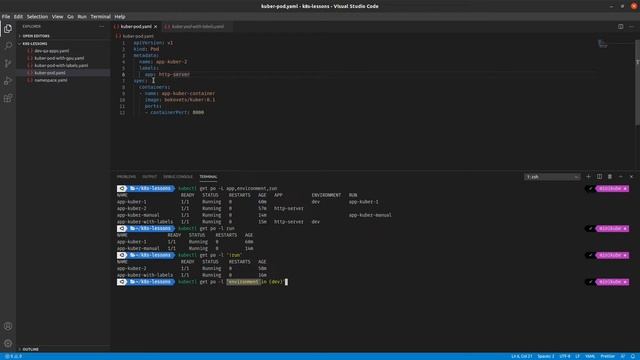
Task: Split the terminal panel
Action: click(x=599, y=177)
